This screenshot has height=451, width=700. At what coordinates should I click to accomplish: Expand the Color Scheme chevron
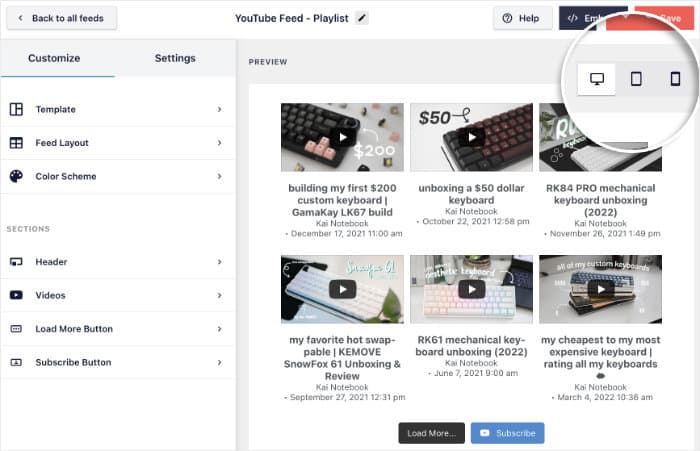(x=219, y=176)
